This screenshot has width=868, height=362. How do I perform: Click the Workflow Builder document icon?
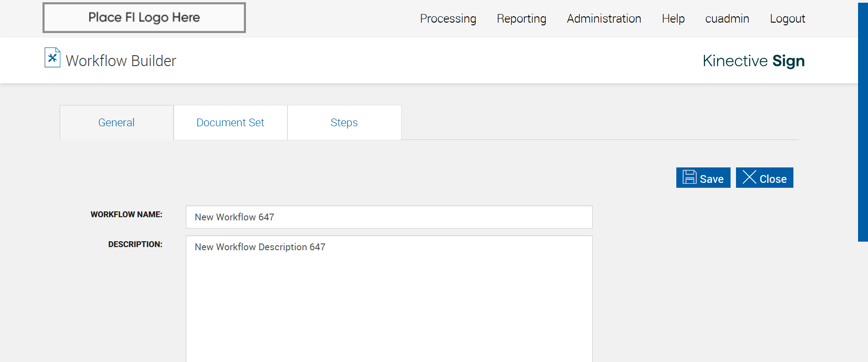tap(52, 58)
